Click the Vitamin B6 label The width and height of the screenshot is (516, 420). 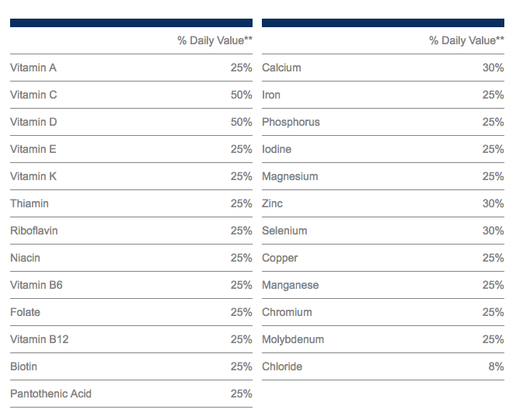tap(37, 285)
